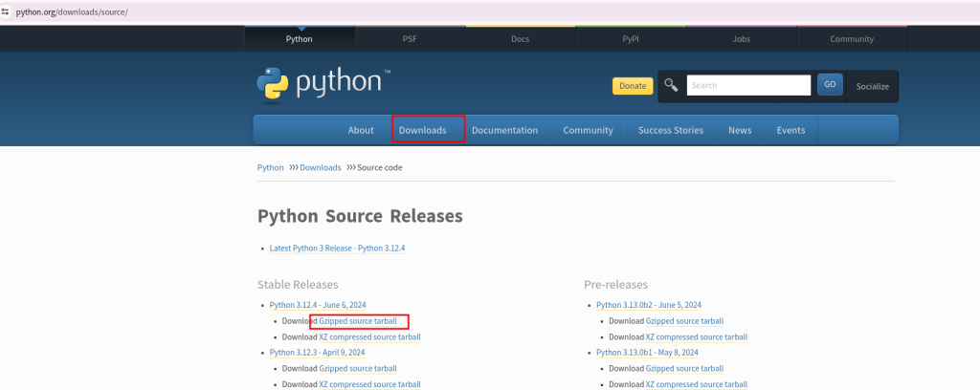Open the Documentation navigation menu
Screen dimensions: 980x390
click(x=504, y=130)
